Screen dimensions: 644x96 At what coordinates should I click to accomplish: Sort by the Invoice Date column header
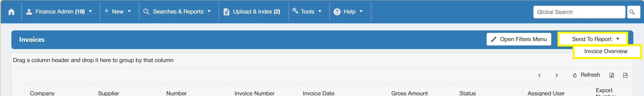[318, 93]
